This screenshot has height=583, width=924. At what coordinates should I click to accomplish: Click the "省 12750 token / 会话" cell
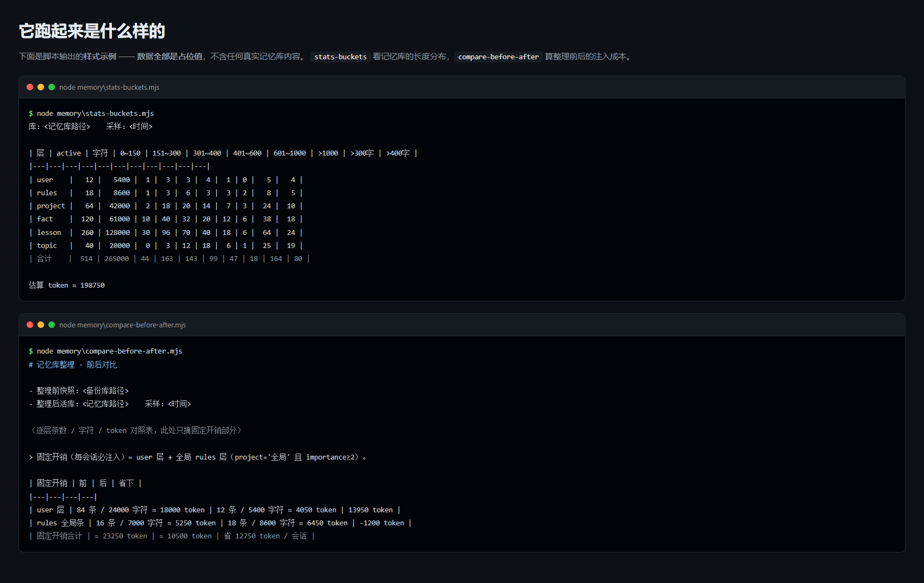265,536
